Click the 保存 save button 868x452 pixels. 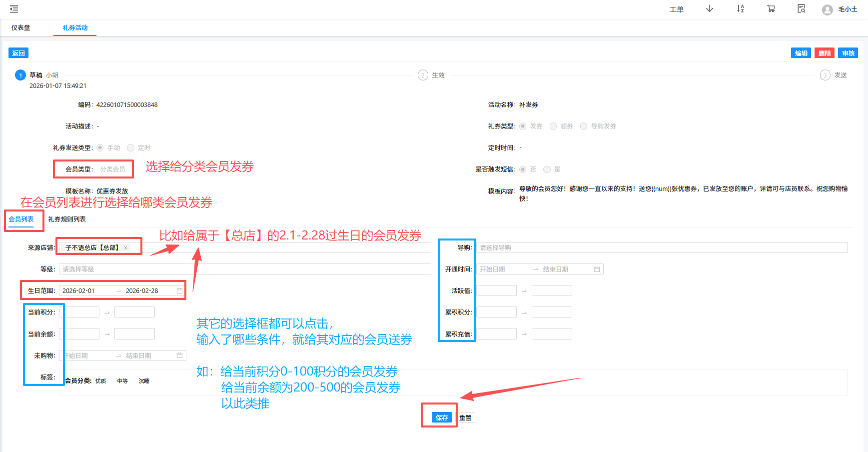click(x=441, y=417)
